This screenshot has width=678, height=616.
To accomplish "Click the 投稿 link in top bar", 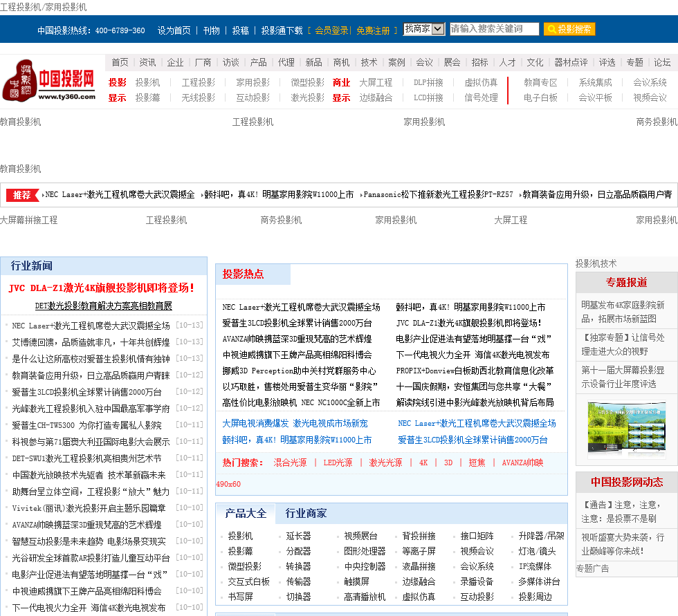I will click(241, 30).
